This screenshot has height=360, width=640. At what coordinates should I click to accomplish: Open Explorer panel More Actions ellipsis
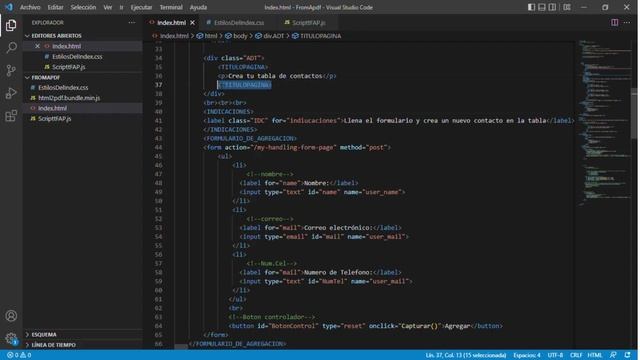pyautogui.click(x=131, y=22)
